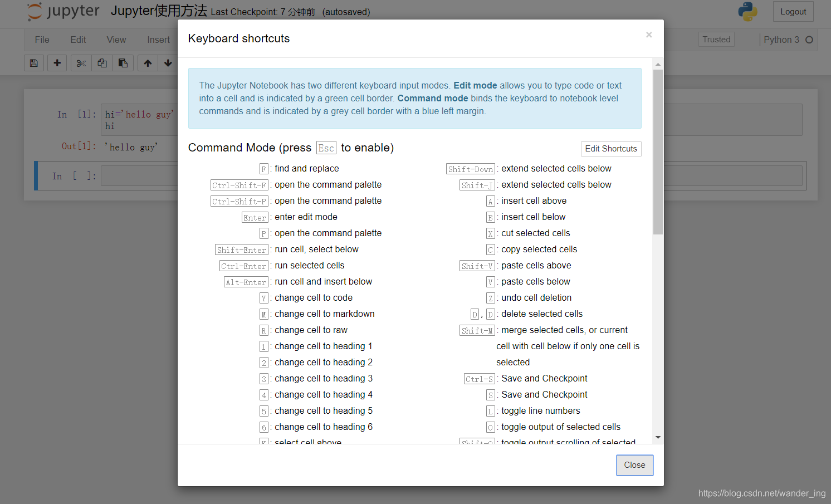Click the dialog scrollbar down arrow
The image size is (831, 504).
pyautogui.click(x=658, y=437)
